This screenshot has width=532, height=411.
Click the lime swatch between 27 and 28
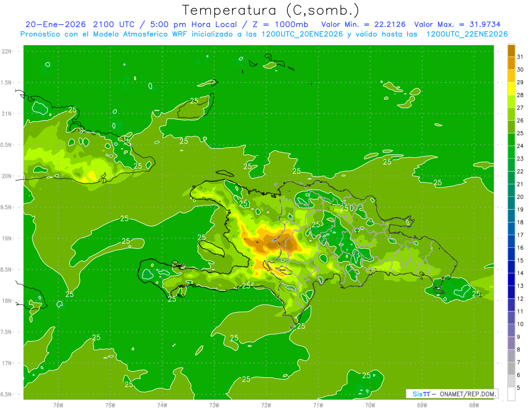pyautogui.click(x=511, y=101)
